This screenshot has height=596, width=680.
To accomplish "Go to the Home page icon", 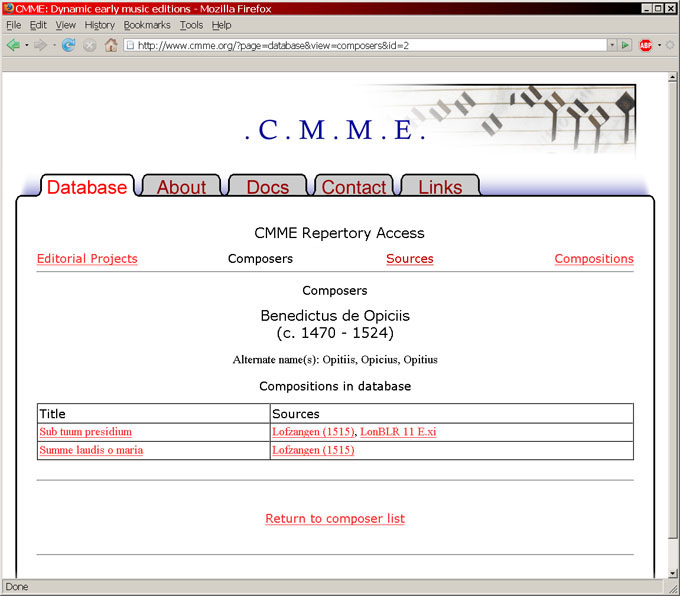I will pos(111,45).
